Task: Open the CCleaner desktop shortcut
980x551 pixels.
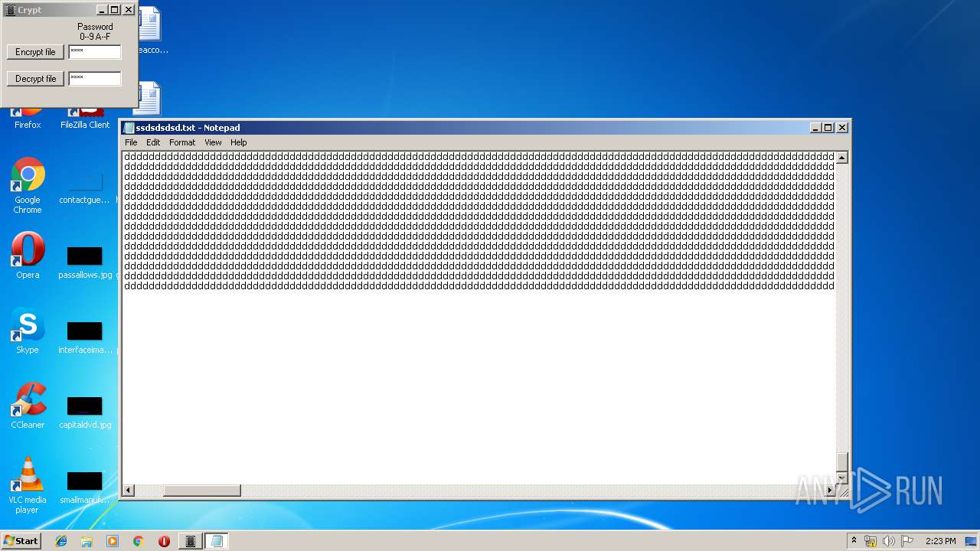Action: point(28,406)
